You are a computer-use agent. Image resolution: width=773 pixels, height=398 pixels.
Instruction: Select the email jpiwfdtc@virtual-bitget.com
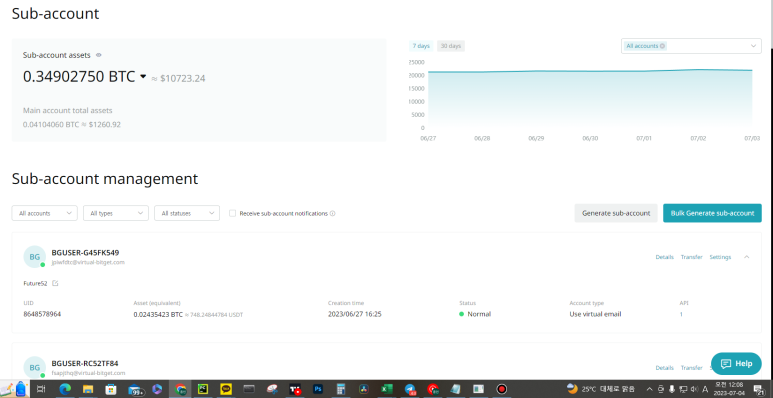tap(88, 262)
